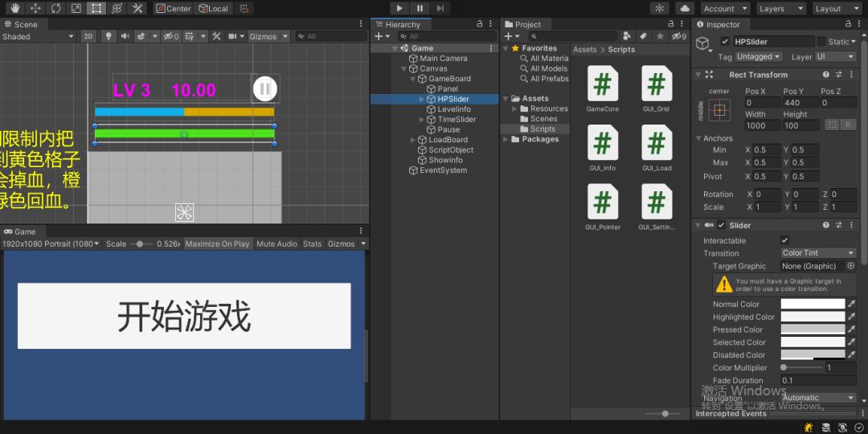868x434 pixels.
Task: Select the Scale tool
Action: point(76,8)
